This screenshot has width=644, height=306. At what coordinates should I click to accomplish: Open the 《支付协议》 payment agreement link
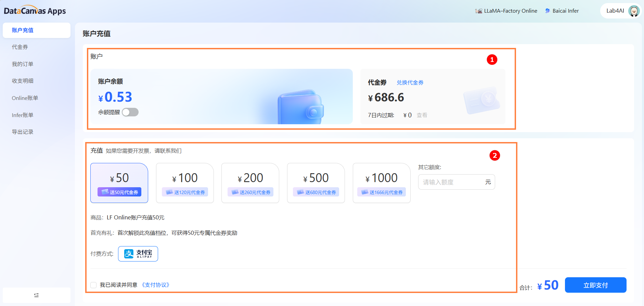click(x=156, y=285)
